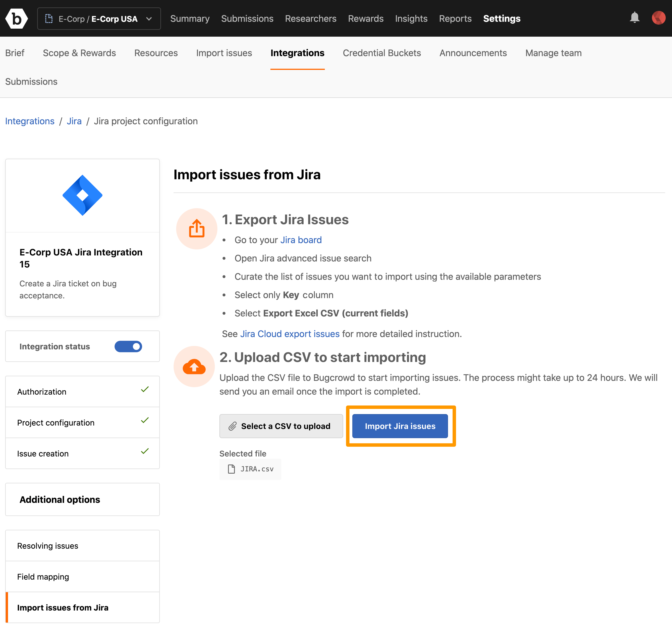The image size is (672, 630).
Task: Click the Authorization green checkmark
Action: click(x=145, y=389)
